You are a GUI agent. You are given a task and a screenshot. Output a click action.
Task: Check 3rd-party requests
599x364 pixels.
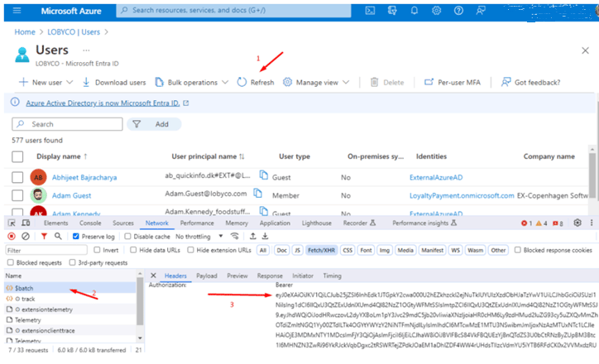pyautogui.click(x=72, y=262)
